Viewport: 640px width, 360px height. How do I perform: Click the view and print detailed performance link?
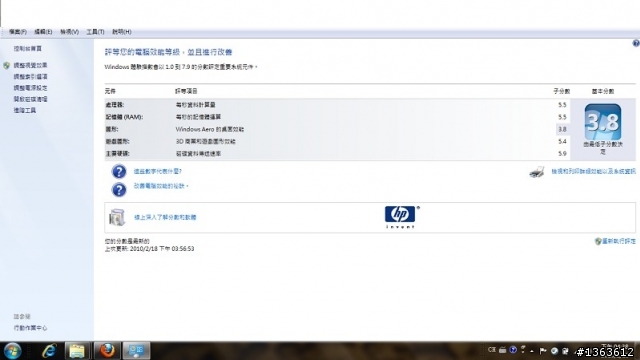pos(593,172)
